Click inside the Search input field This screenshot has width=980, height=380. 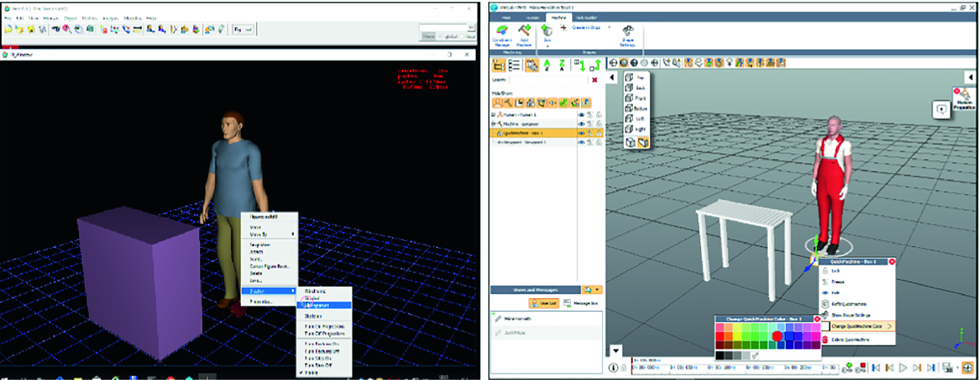[x=549, y=80]
